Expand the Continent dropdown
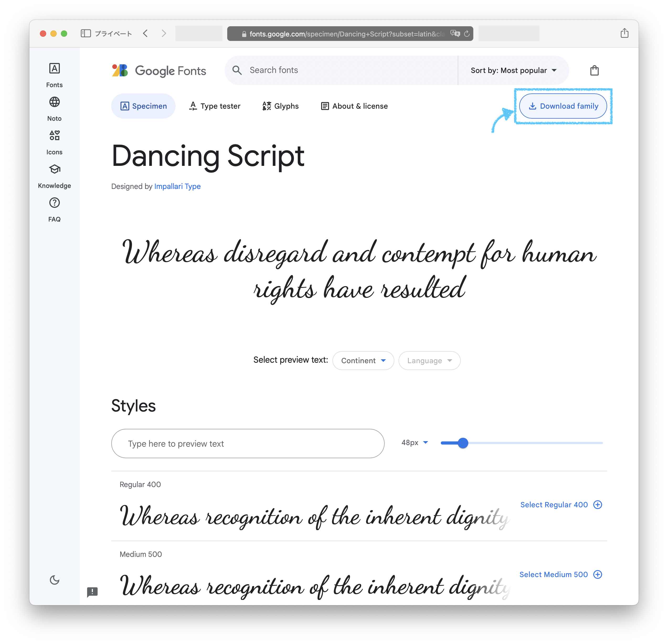This screenshot has width=668, height=644. coord(363,361)
